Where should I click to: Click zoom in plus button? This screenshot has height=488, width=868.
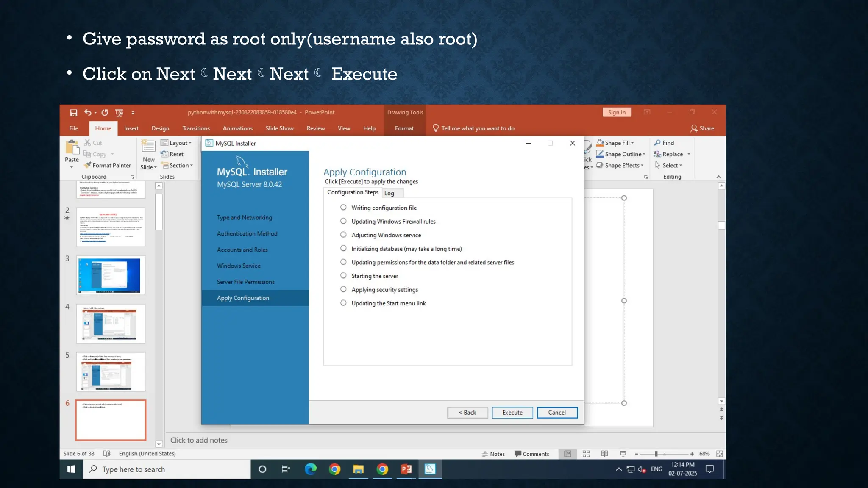pos(692,454)
